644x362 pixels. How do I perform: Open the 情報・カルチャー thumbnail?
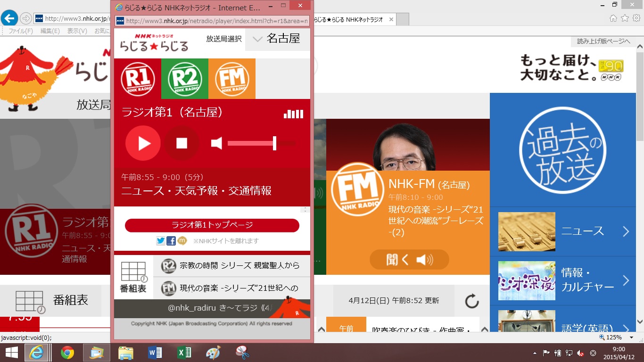pyautogui.click(x=527, y=281)
